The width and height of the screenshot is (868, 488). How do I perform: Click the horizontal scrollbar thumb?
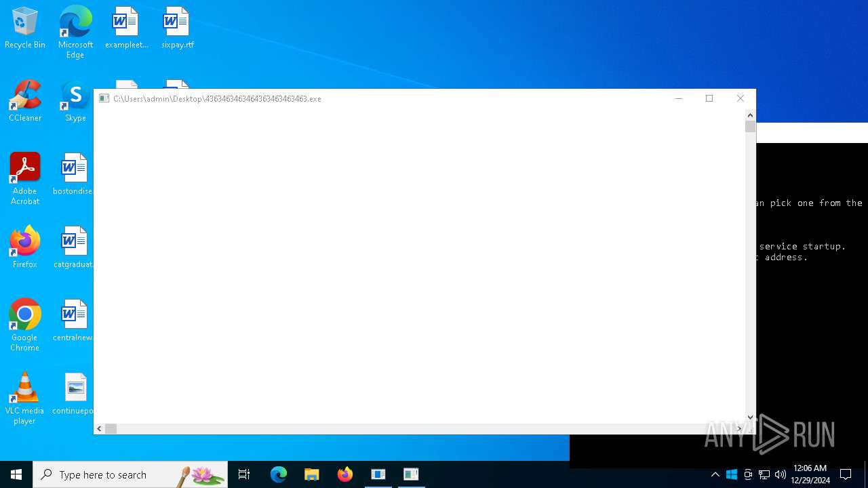[111, 428]
